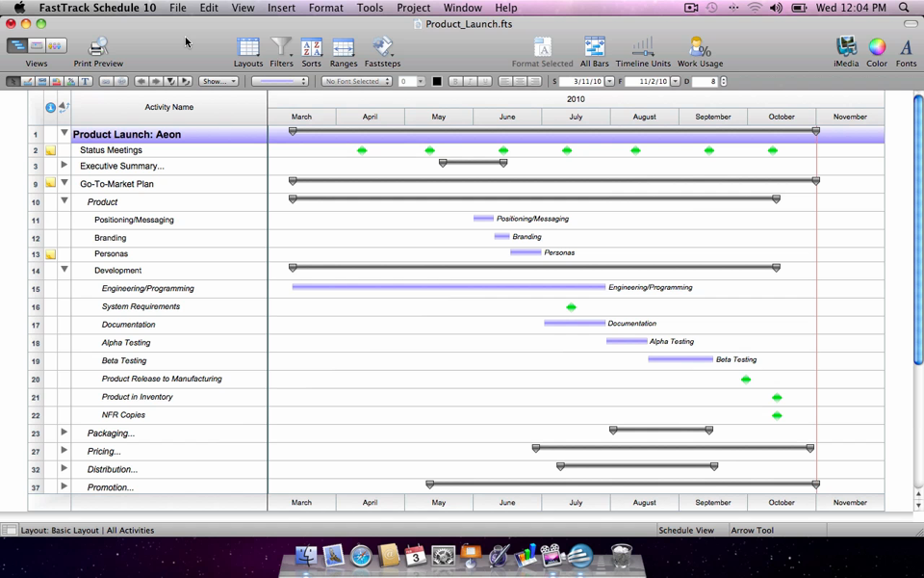Open the Fonts panel icon
924x578 pixels.
907,47
